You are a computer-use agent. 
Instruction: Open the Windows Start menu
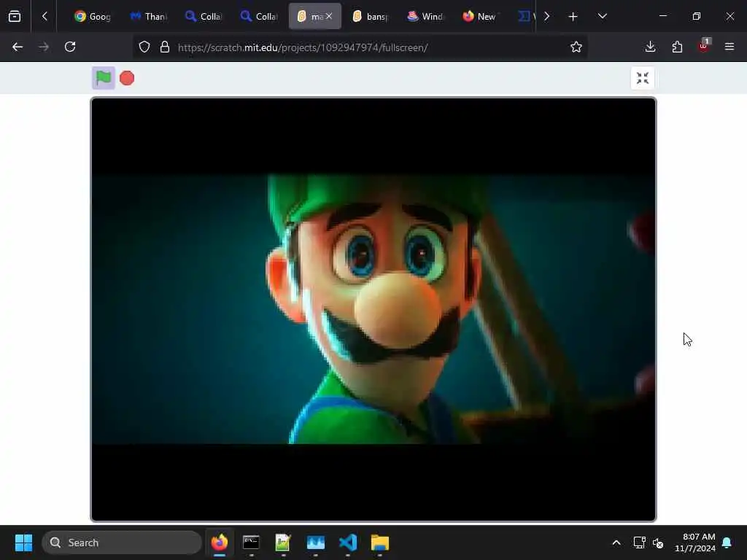click(23, 542)
